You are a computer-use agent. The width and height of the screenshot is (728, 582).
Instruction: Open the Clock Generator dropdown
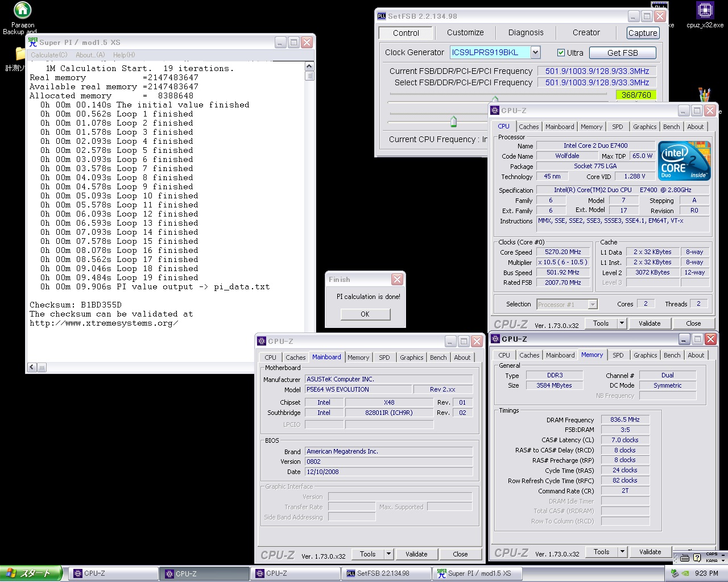(x=535, y=52)
